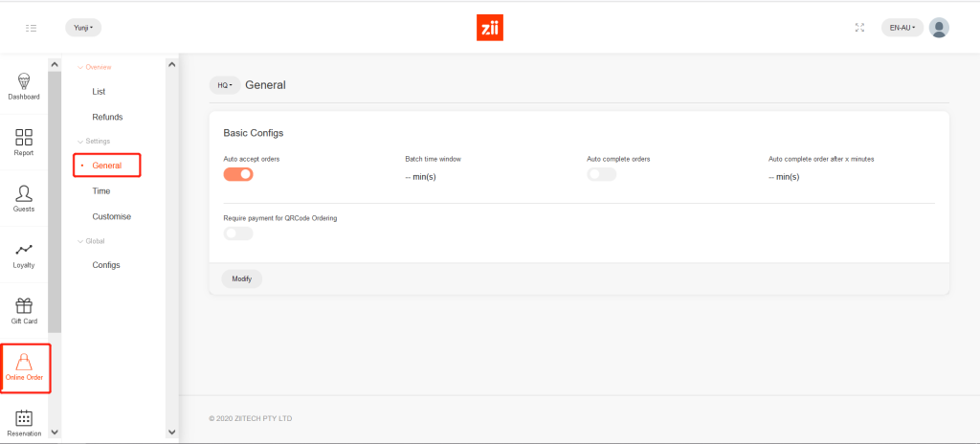Viewport: 980px width, 444px height.
Task: Enable the Auto complete orders toggle
Action: 601,174
